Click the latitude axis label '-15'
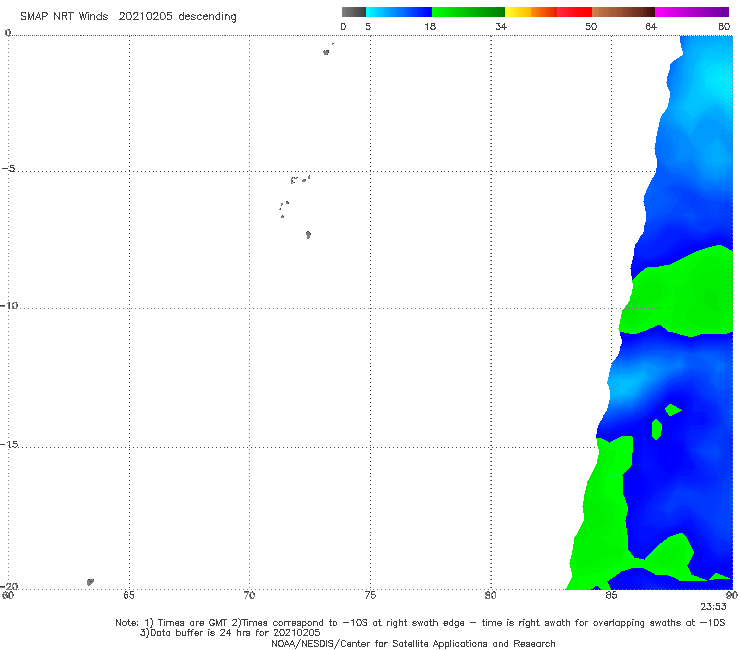 click(9, 444)
